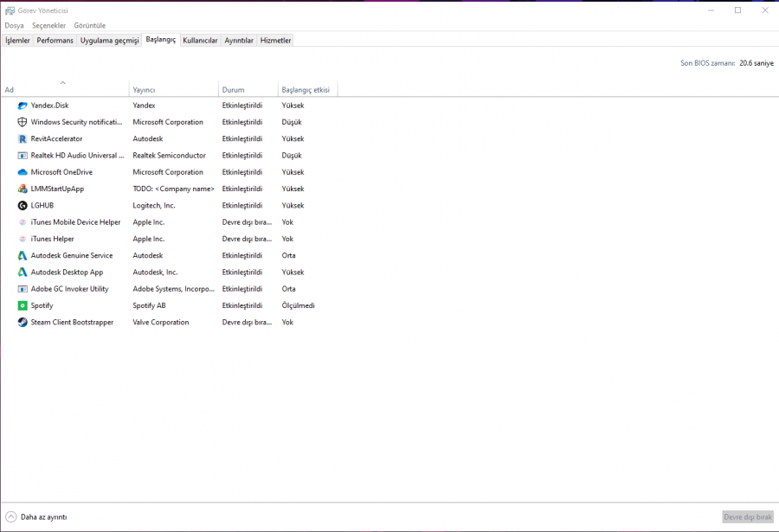Select the RevitAccelerator entry name
The height and width of the screenshot is (532, 779).
[x=56, y=138]
